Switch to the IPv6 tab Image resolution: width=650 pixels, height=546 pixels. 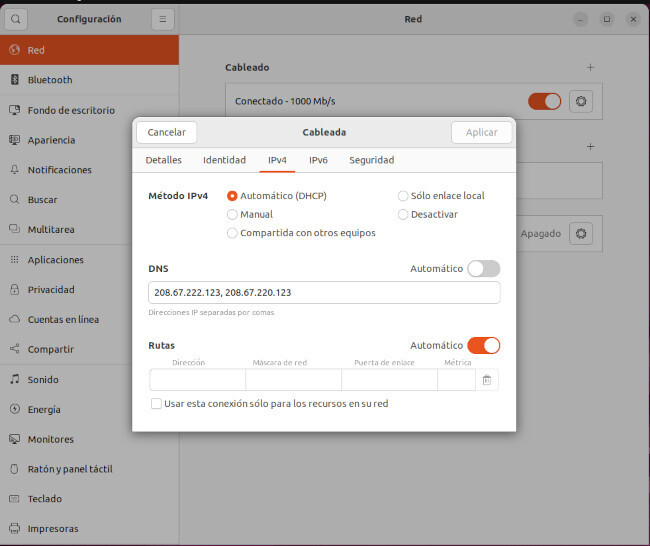pyautogui.click(x=318, y=160)
